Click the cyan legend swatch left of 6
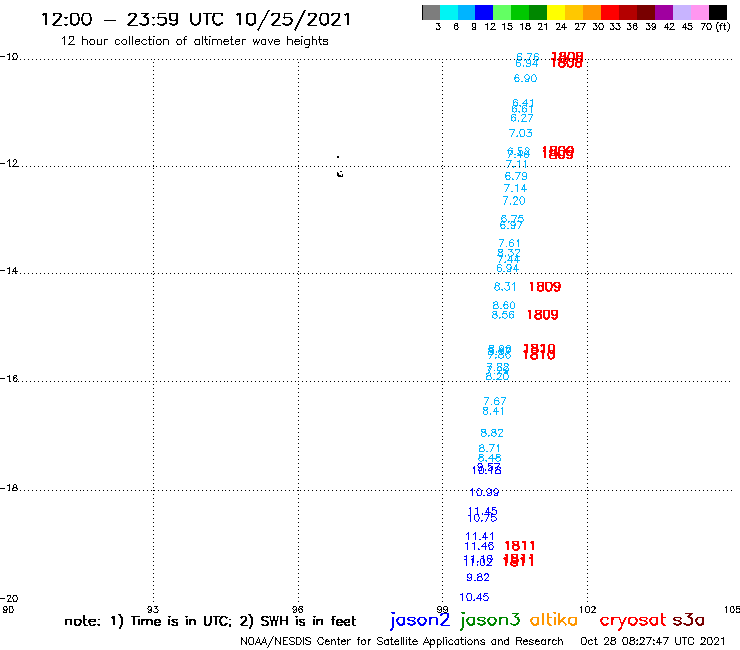Viewport: 740px width, 650px height. coord(449,12)
